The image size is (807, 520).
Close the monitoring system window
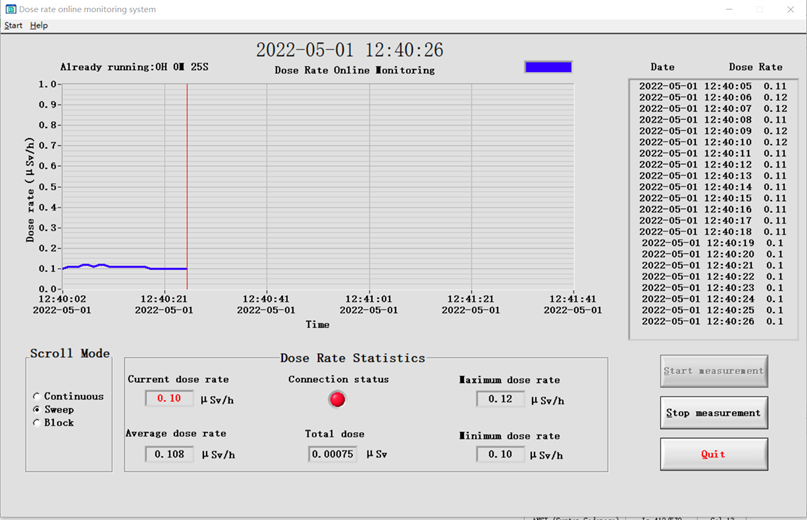(x=791, y=9)
